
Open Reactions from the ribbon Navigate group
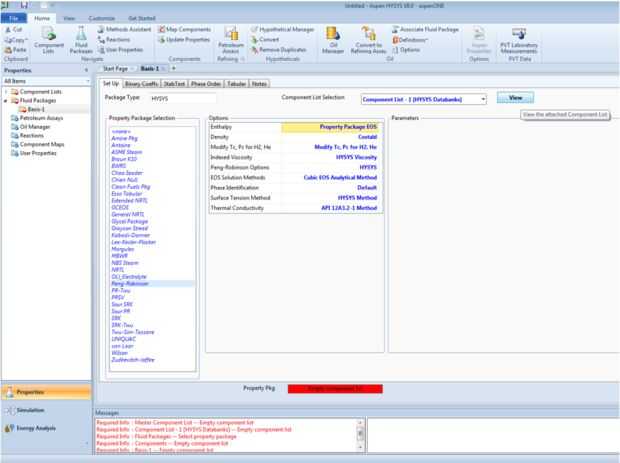coord(114,40)
